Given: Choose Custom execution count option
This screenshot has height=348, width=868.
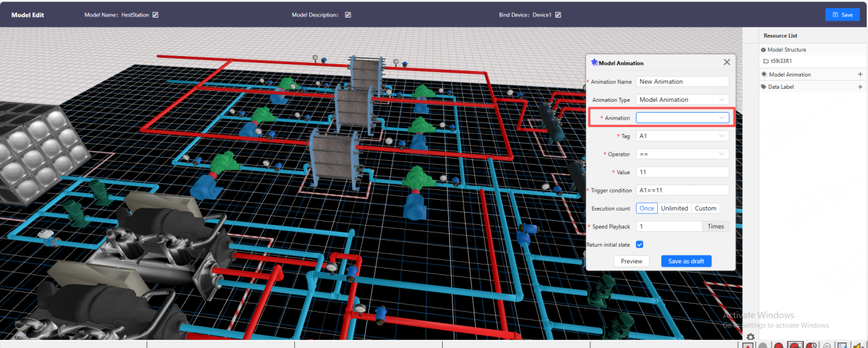Looking at the screenshot, I should (705, 209).
